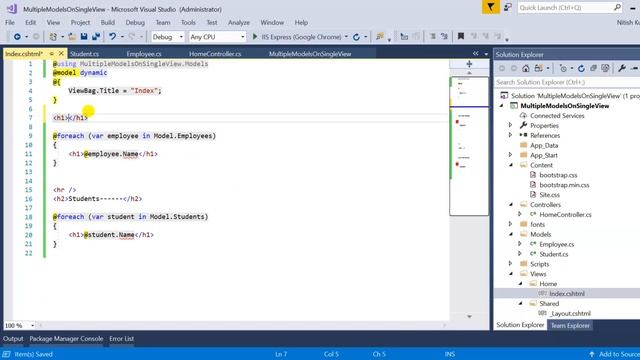The height and width of the screenshot is (360, 640).
Task: Click the Search Solution Explorer field
Action: [x=567, y=82]
